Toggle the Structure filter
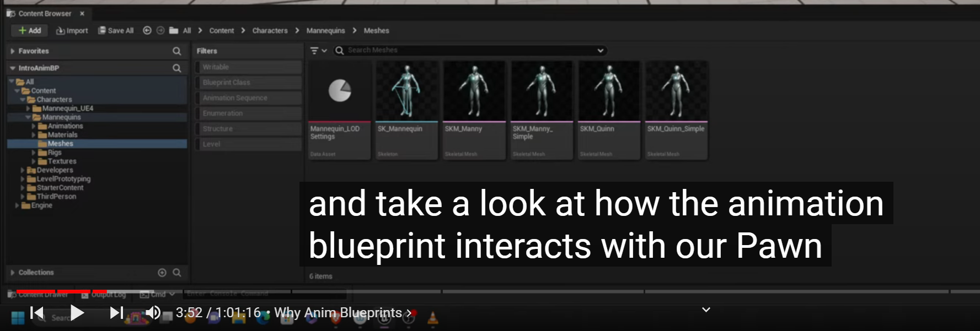The height and width of the screenshot is (331, 980). (248, 129)
